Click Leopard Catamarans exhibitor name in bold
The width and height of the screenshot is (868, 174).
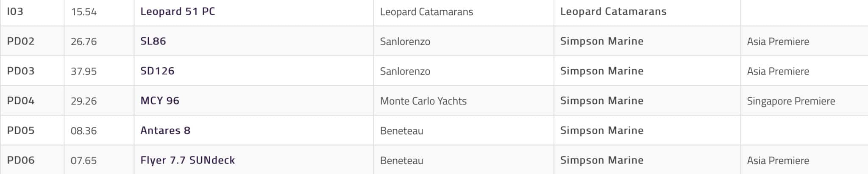coord(613,11)
